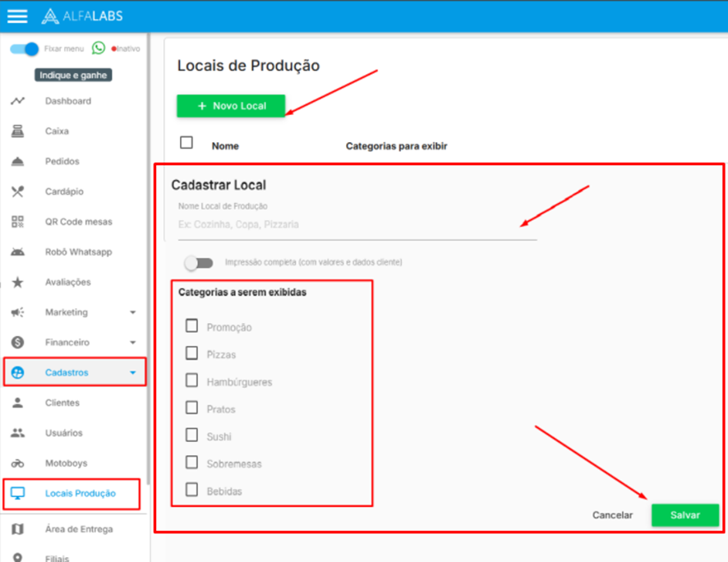
Task: Go to Locais Produção menu item
Action: tap(80, 493)
